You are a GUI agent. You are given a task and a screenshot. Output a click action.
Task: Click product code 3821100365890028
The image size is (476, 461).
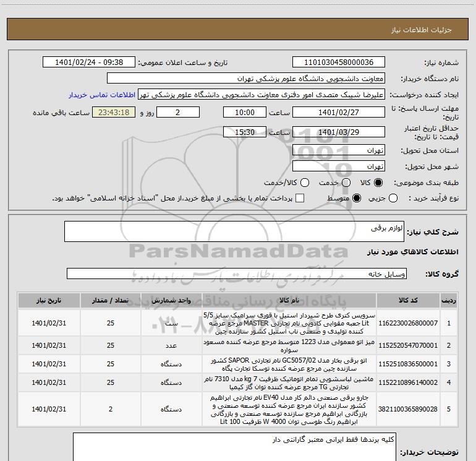(x=408, y=409)
